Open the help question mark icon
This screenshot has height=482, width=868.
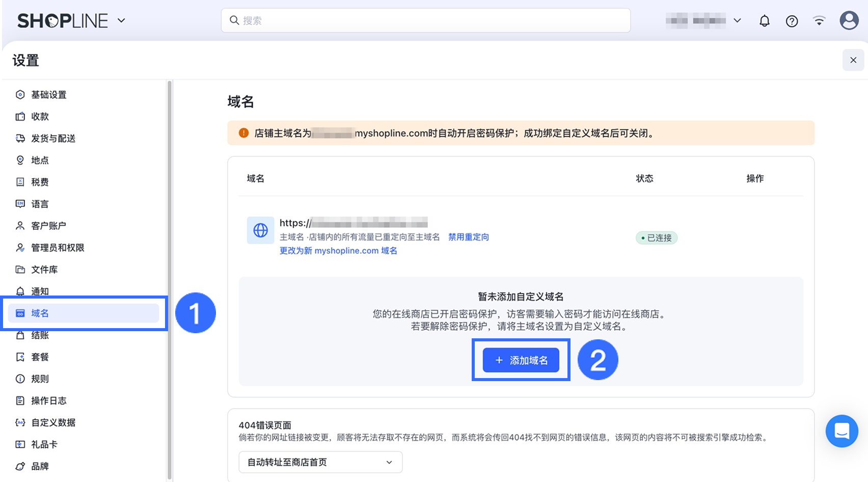pos(792,21)
